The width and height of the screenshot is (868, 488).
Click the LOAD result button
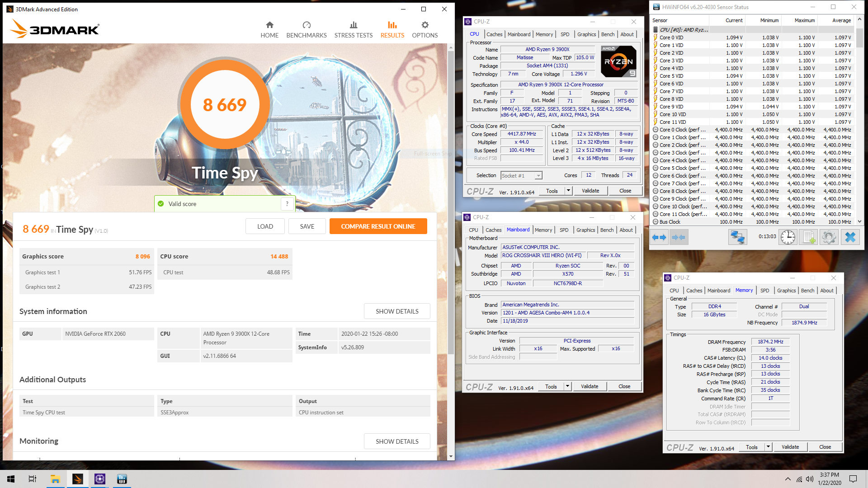coord(265,226)
